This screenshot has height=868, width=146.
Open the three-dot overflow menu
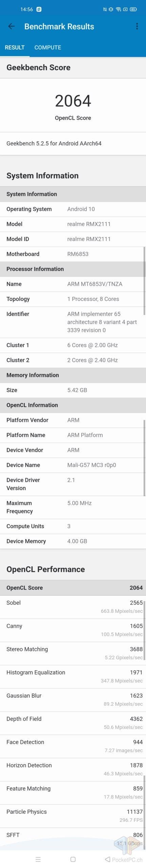137,26
